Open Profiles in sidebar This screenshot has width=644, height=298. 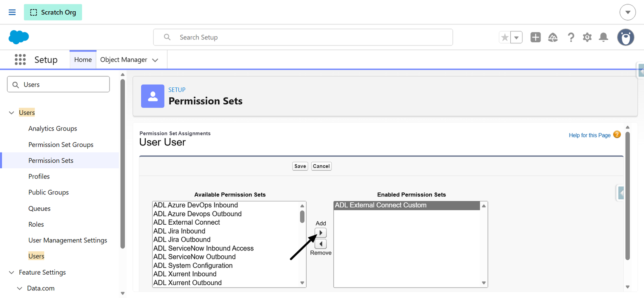[39, 176]
